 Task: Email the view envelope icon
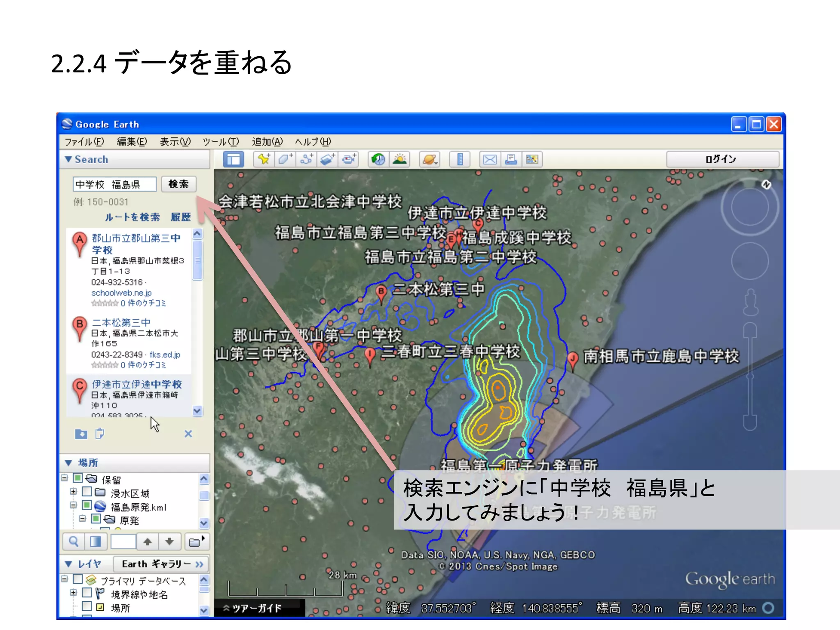coord(490,159)
